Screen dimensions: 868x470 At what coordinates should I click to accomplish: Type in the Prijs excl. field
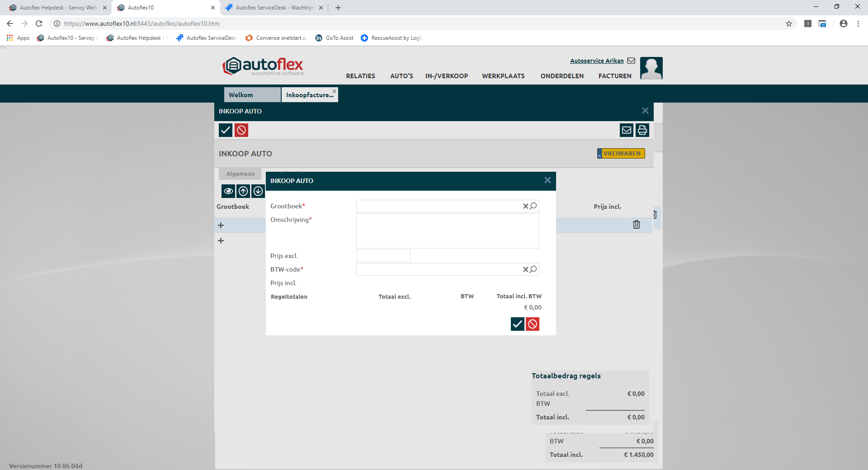point(383,256)
